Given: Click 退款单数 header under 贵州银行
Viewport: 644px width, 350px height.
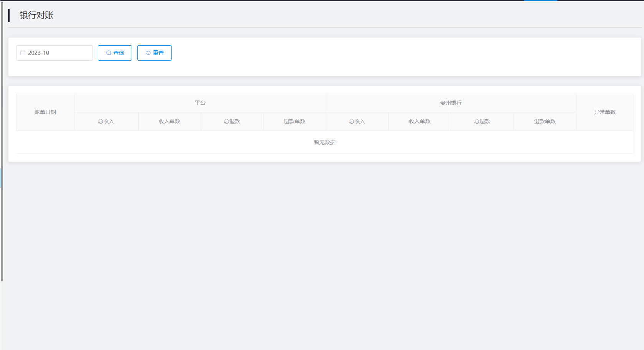Looking at the screenshot, I should click(545, 121).
